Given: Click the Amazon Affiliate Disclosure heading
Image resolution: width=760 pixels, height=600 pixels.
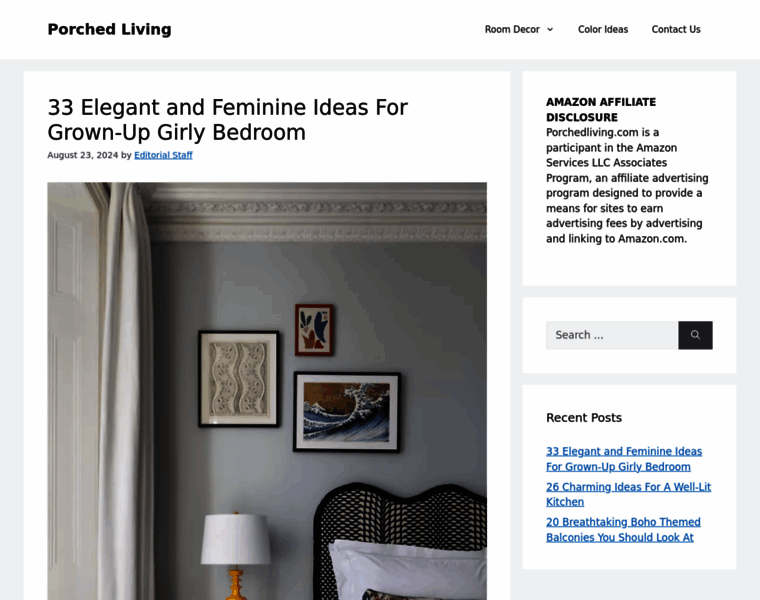Looking at the screenshot, I should (x=601, y=110).
